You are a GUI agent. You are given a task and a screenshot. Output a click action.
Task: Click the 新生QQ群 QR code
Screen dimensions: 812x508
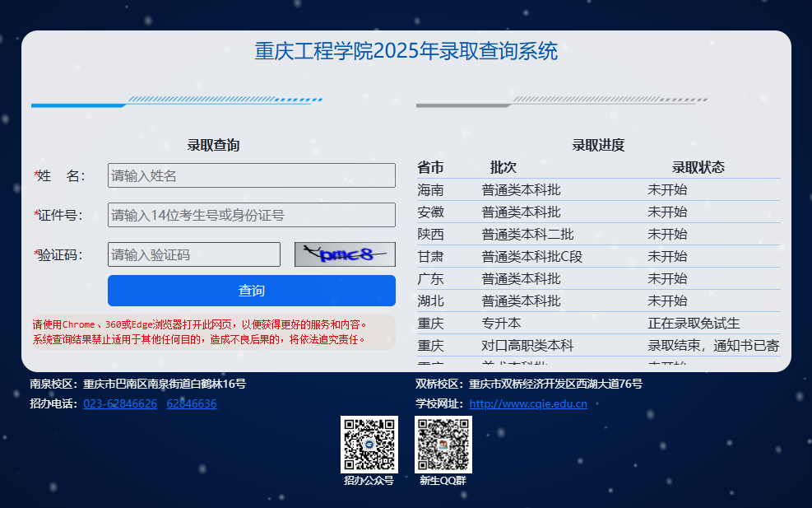(x=443, y=443)
